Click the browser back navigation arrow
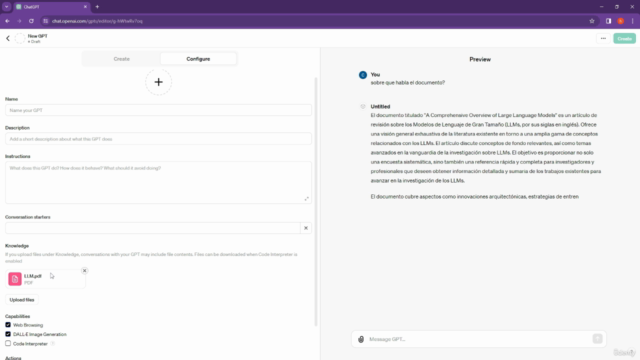This screenshot has width=640, height=360. coord(7,21)
